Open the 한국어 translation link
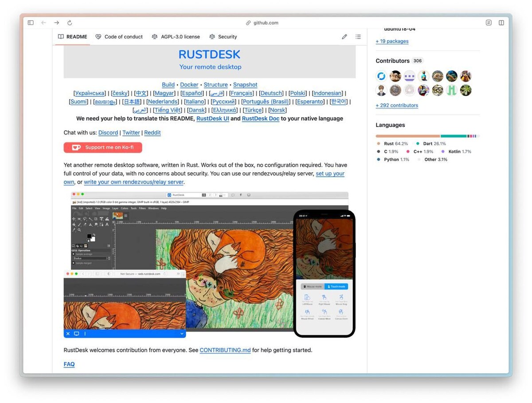Image resolution: width=532 pixels, height=403 pixels. 339,102
